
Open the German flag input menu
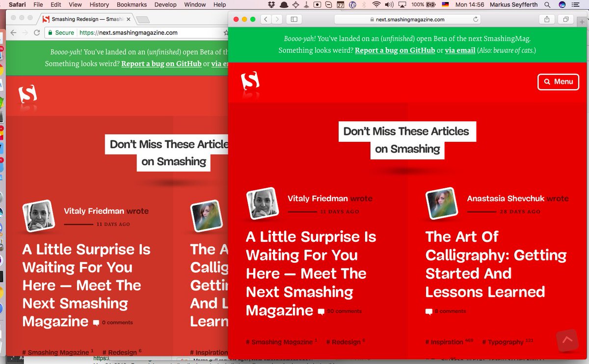445,4
